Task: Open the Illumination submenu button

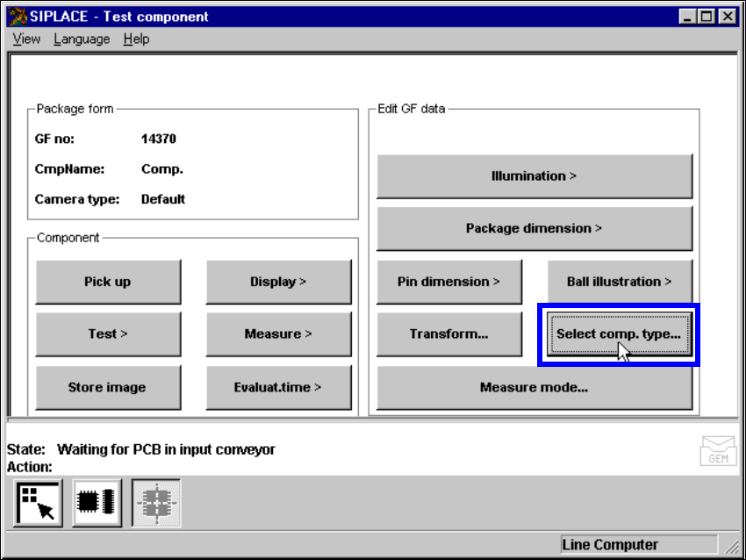Action: pos(534,176)
